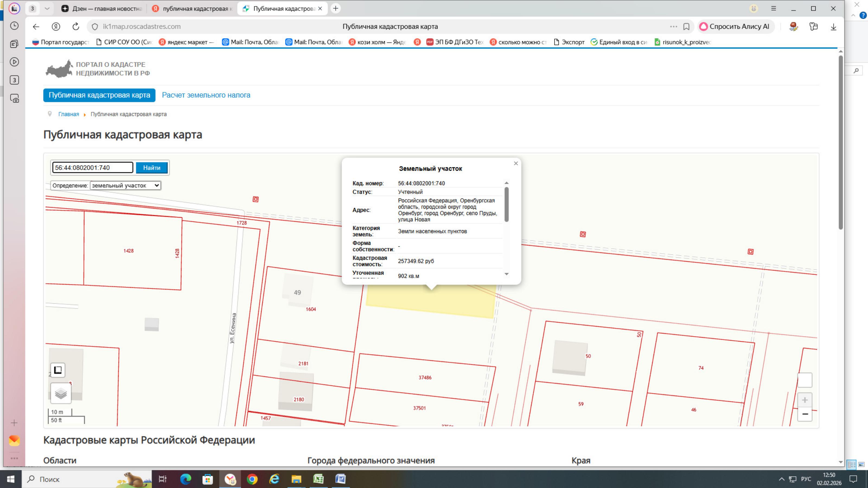
Task: Switch to Дзен — главная новостная tab
Action: 102,8
